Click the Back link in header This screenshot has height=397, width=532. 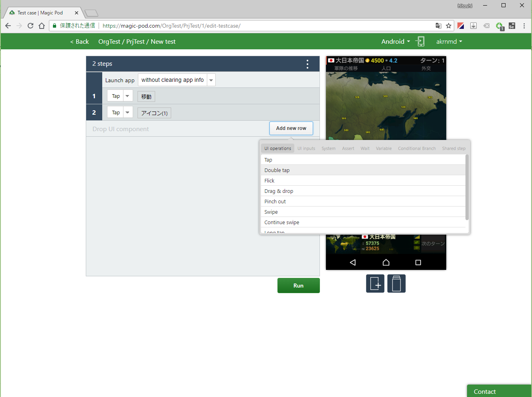79,41
